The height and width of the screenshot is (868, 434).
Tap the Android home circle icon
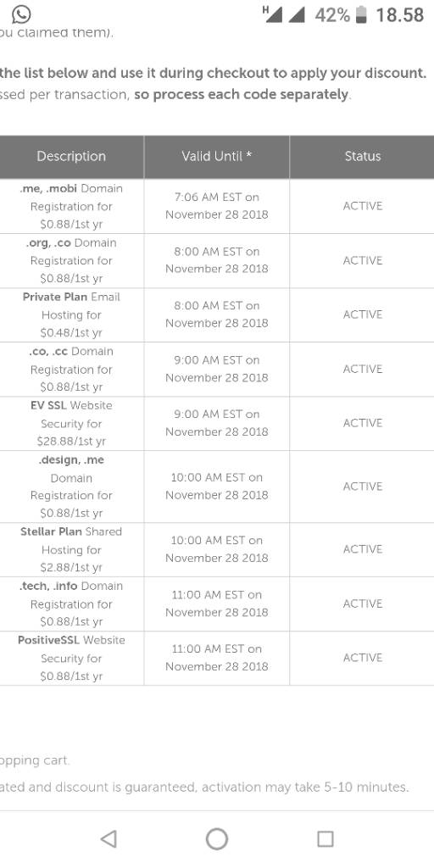pyautogui.click(x=217, y=839)
